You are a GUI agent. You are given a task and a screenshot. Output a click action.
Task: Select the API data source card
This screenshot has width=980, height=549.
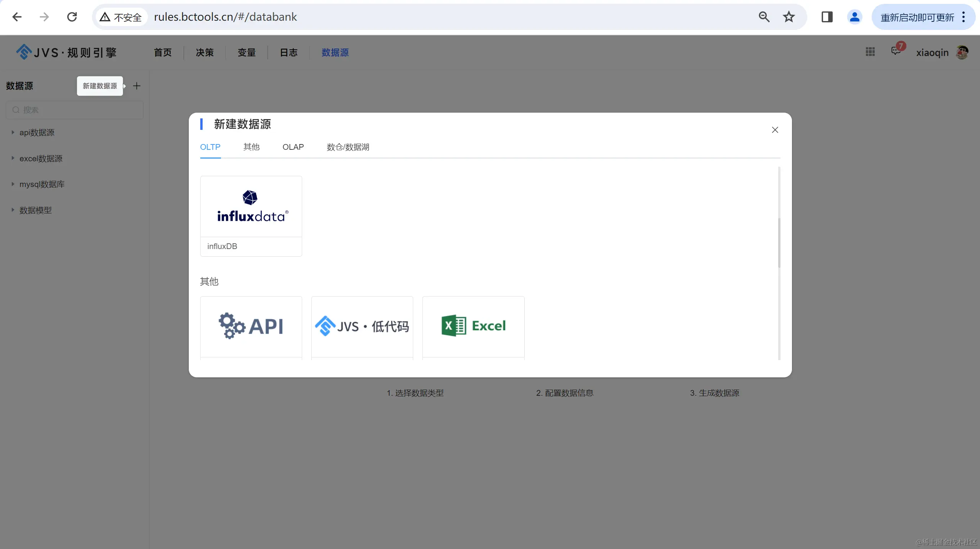[251, 326]
